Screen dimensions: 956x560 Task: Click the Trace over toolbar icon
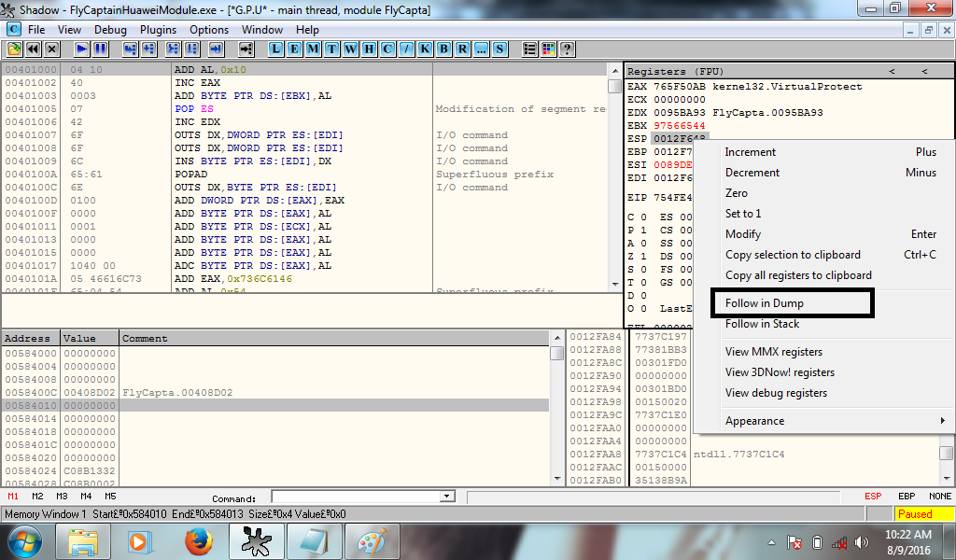(x=192, y=49)
